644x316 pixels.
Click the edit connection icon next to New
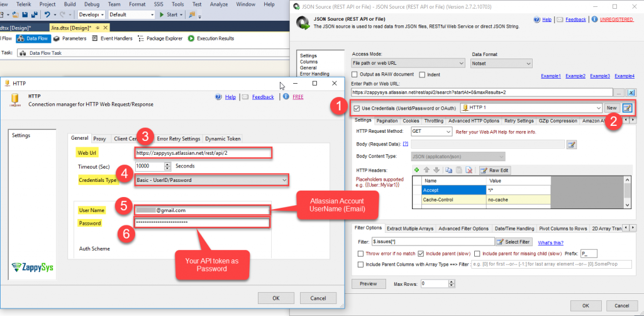tap(626, 108)
